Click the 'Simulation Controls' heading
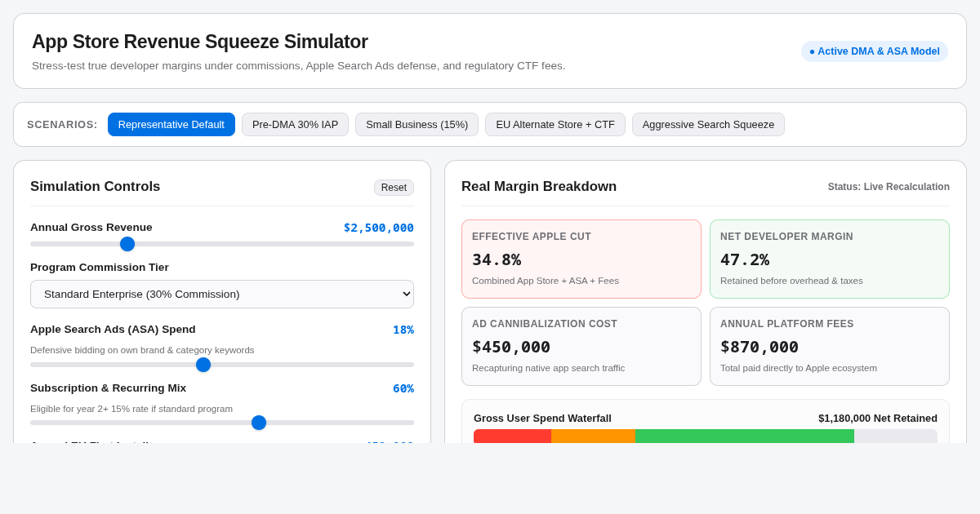Viewport: 980px width, 514px height. (x=96, y=186)
